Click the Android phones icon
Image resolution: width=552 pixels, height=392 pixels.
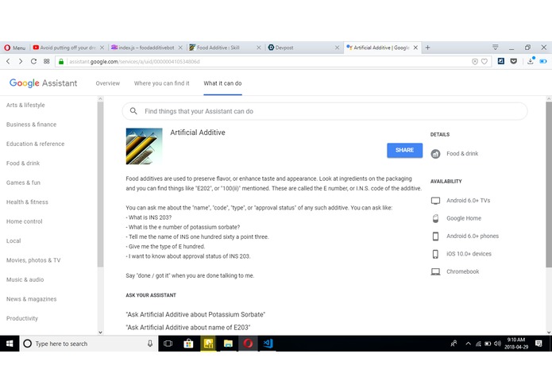(435, 236)
